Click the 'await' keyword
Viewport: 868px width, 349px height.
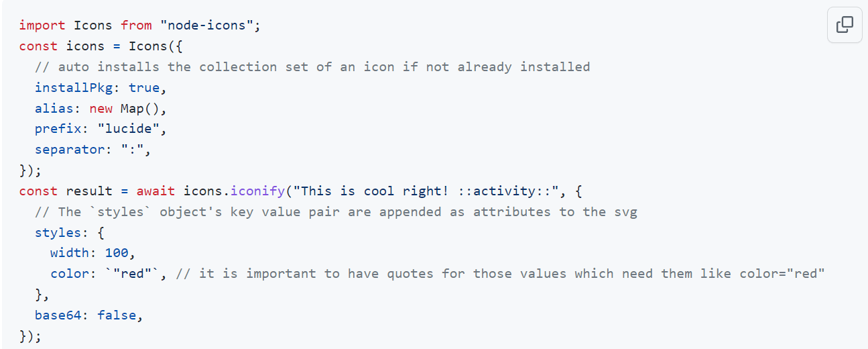(x=156, y=191)
